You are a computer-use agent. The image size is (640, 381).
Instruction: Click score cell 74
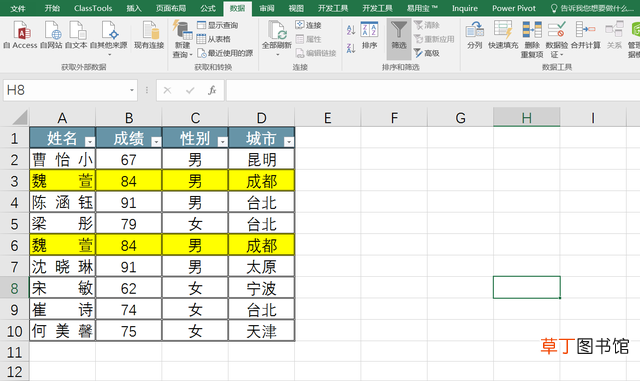[129, 310]
